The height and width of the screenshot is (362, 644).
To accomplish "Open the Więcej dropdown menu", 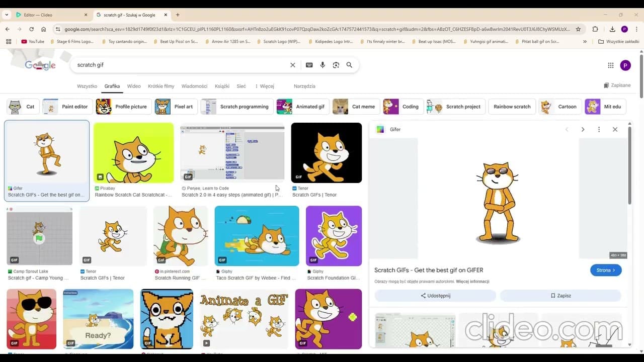I will (x=265, y=86).
